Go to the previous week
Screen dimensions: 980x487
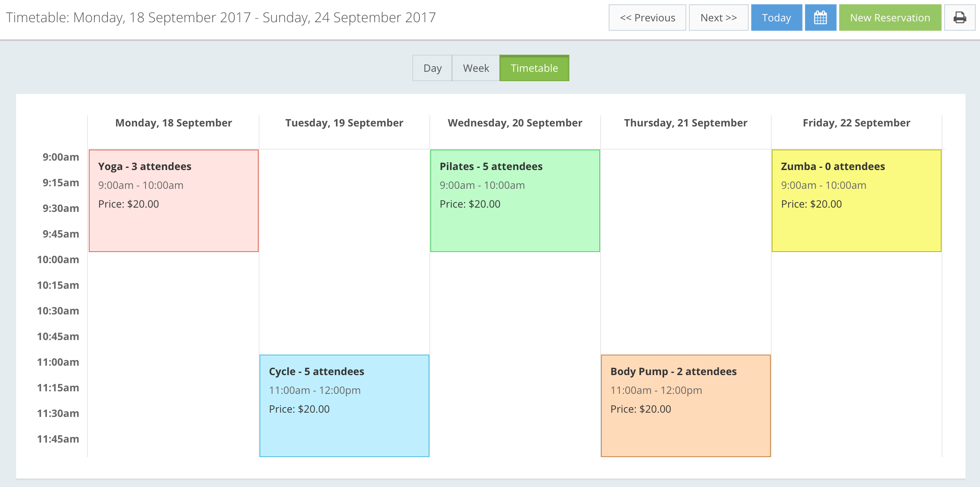coord(647,18)
